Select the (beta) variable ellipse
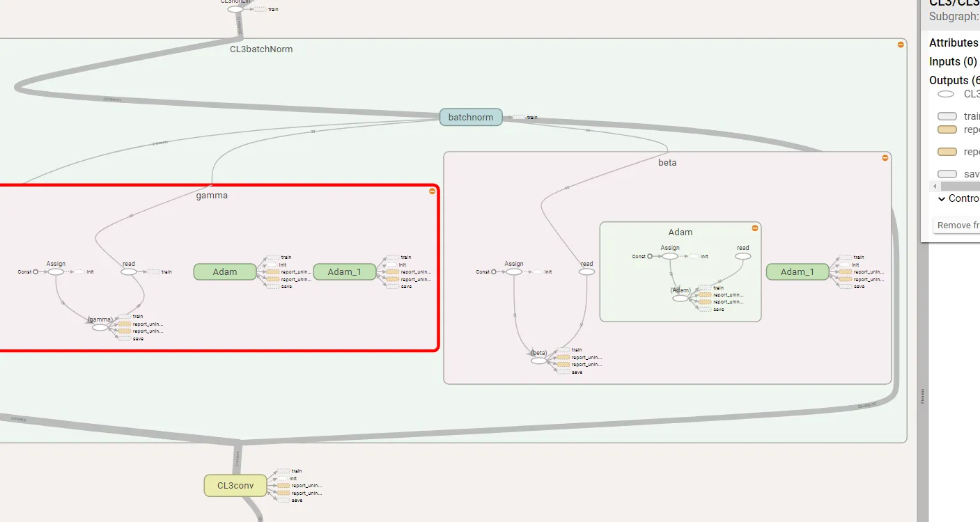The image size is (980, 522). point(539,361)
